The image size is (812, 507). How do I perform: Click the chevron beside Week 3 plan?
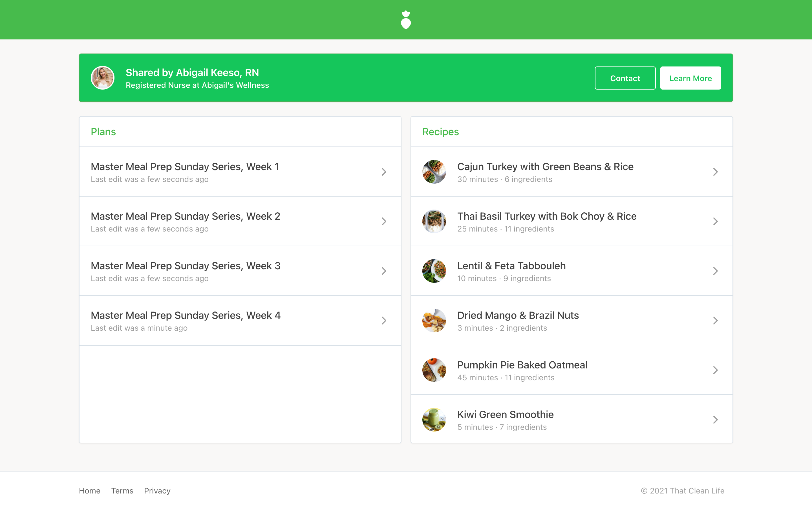point(384,271)
